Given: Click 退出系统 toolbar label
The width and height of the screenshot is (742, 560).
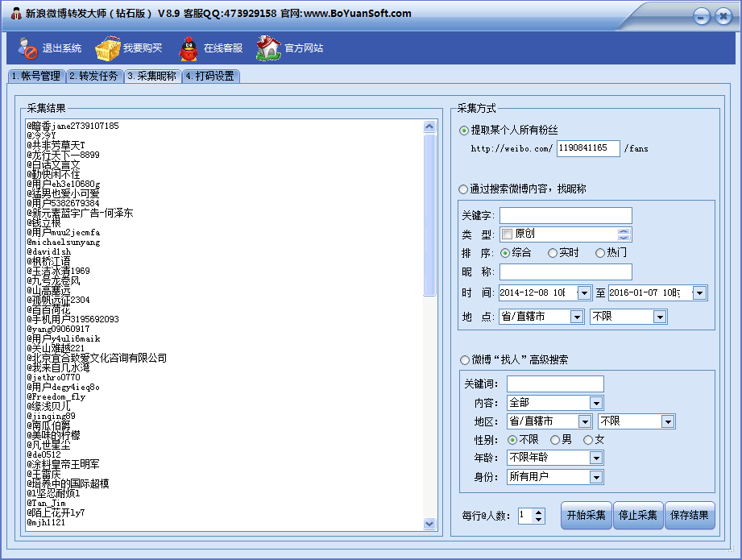Looking at the screenshot, I should [62, 48].
